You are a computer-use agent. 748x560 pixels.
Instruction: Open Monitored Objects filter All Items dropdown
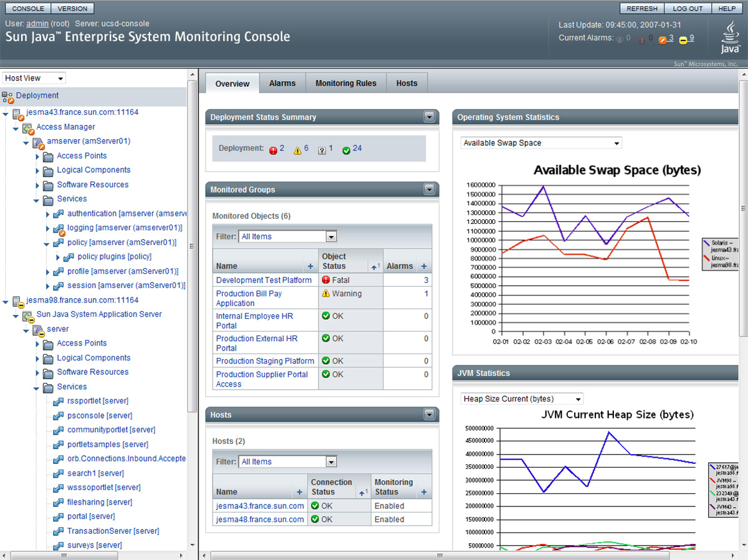pos(287,236)
